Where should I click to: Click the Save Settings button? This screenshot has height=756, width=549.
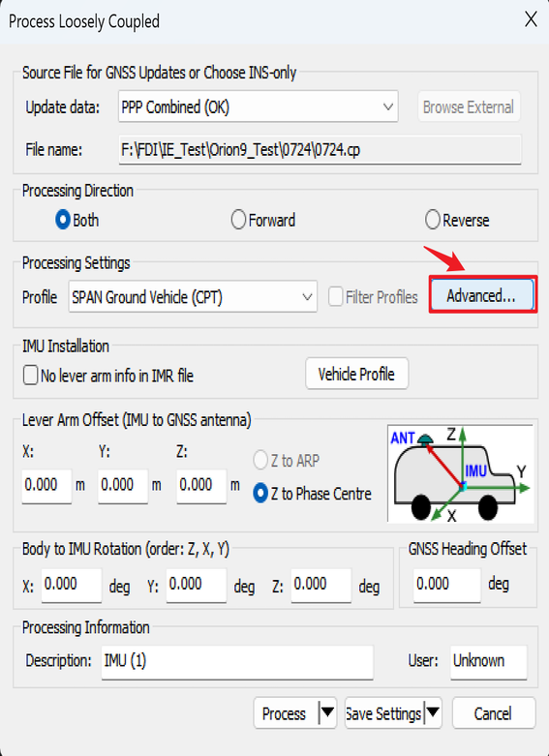384,712
